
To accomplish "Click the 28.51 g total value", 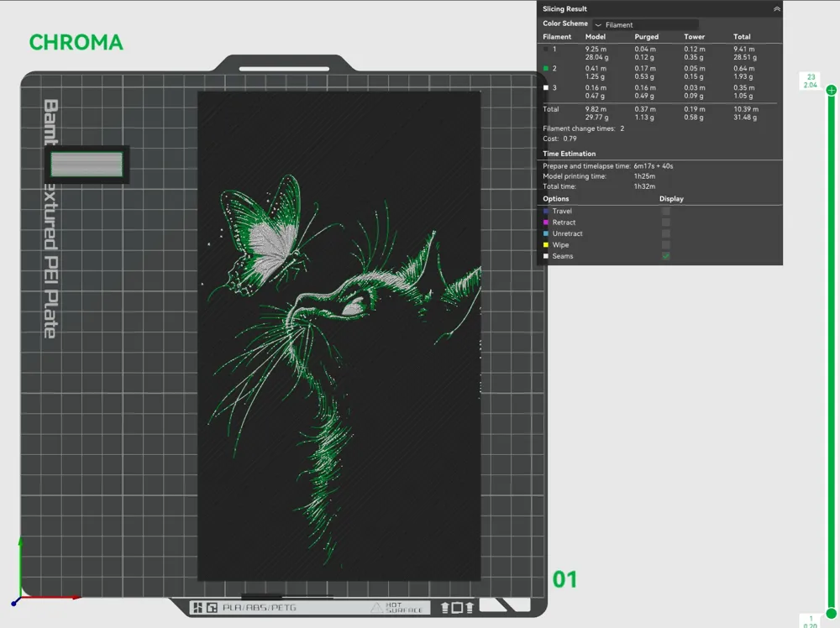I will point(745,57).
